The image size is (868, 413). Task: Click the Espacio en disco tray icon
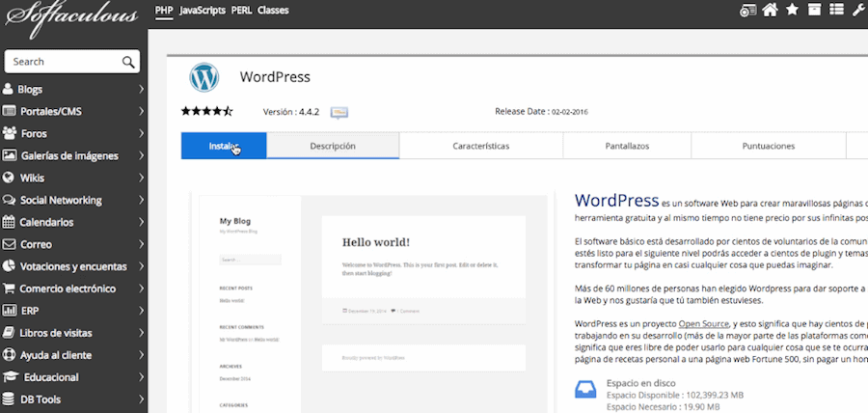click(585, 389)
